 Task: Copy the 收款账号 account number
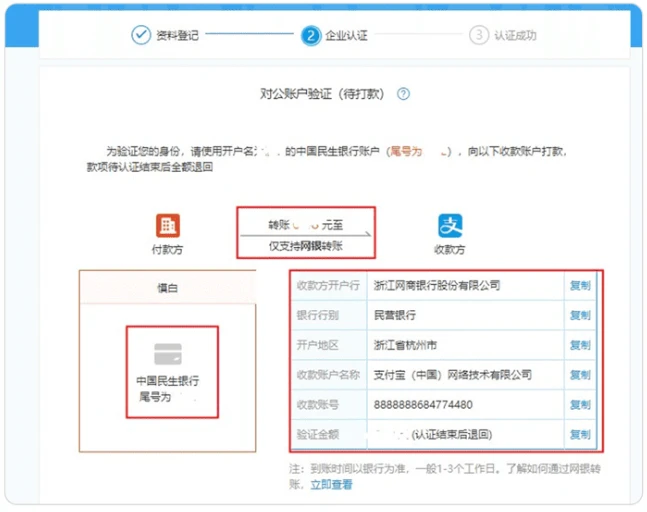pos(580,405)
